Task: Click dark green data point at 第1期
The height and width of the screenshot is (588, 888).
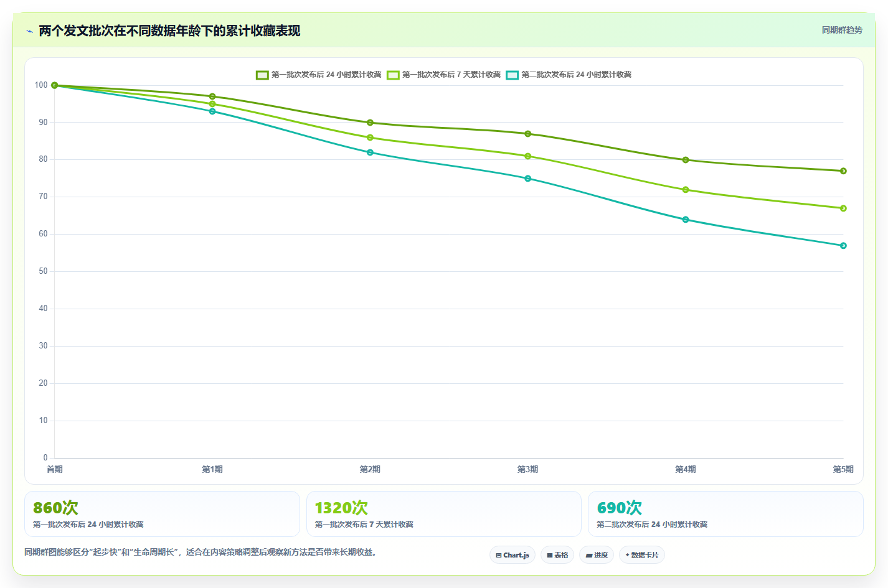Action: pos(212,96)
